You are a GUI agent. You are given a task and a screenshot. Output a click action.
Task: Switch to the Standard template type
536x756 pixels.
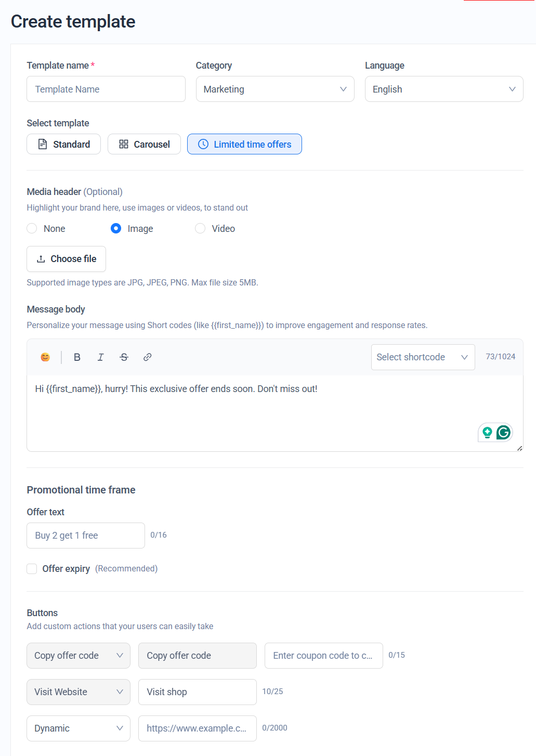pyautogui.click(x=64, y=145)
